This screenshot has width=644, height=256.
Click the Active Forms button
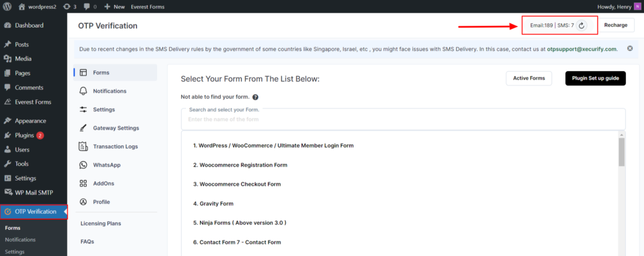click(x=529, y=78)
